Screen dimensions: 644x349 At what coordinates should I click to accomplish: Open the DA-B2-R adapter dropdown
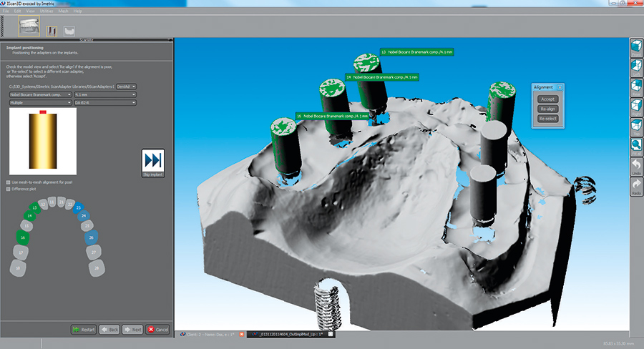104,103
